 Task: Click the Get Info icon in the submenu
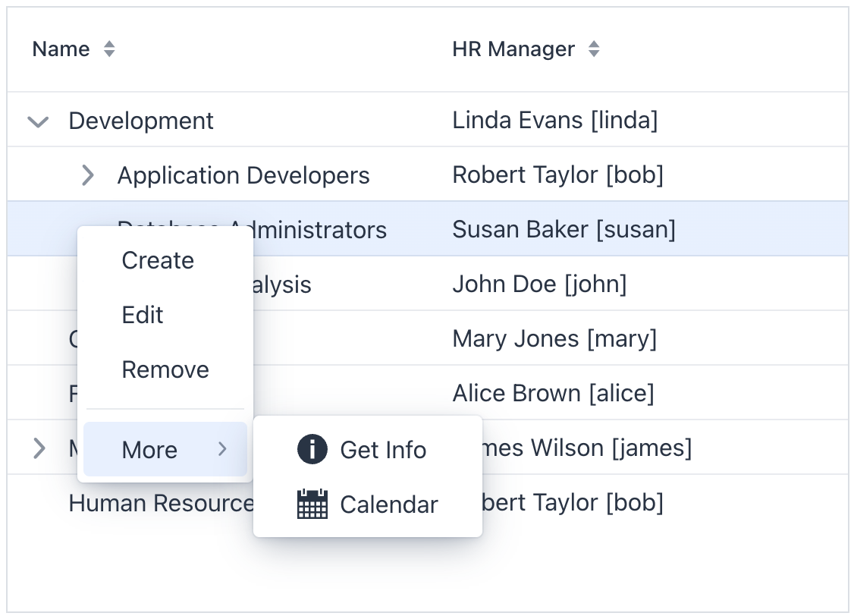click(311, 448)
